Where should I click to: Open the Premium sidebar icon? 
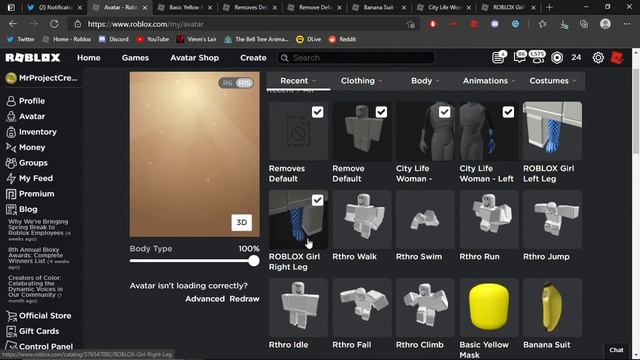[x=11, y=194]
